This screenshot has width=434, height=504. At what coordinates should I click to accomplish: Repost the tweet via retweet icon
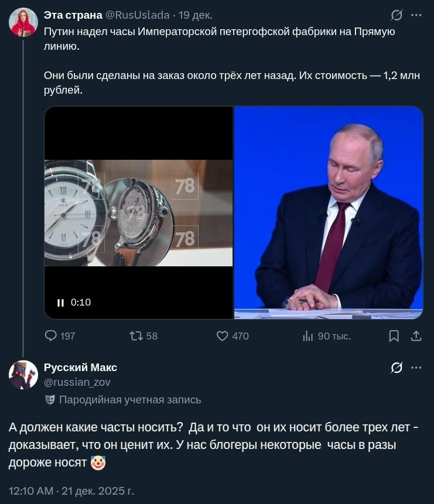coord(136,336)
